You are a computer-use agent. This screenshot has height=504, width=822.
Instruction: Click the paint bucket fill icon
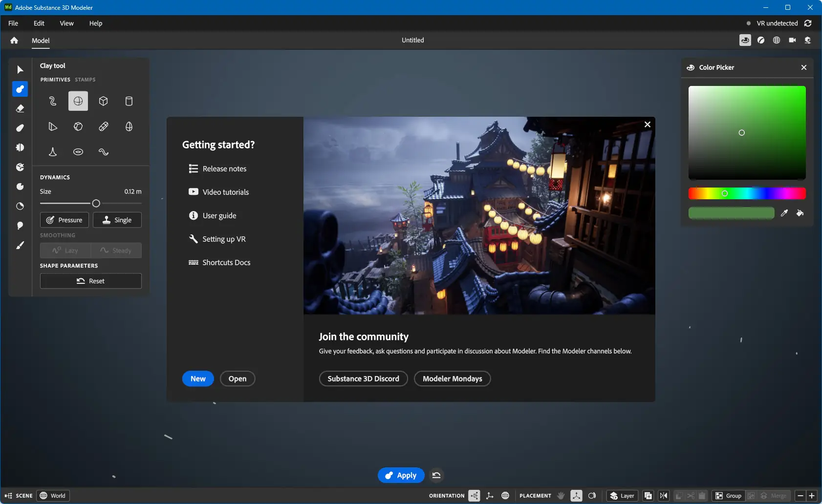800,213
